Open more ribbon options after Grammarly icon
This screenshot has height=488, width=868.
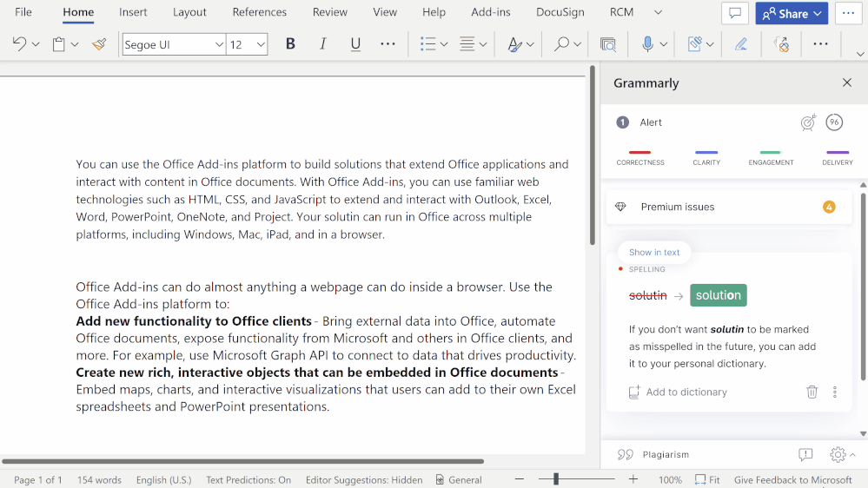[x=820, y=44]
